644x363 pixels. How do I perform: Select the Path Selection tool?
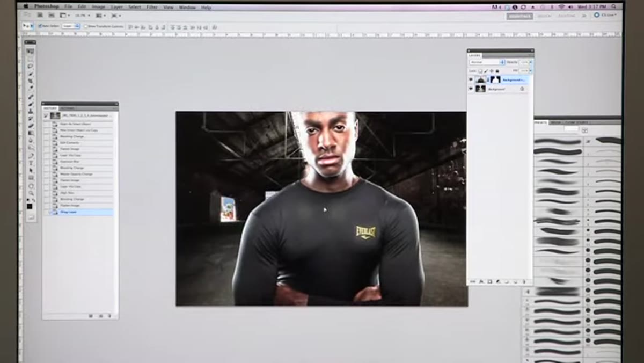[x=30, y=170]
